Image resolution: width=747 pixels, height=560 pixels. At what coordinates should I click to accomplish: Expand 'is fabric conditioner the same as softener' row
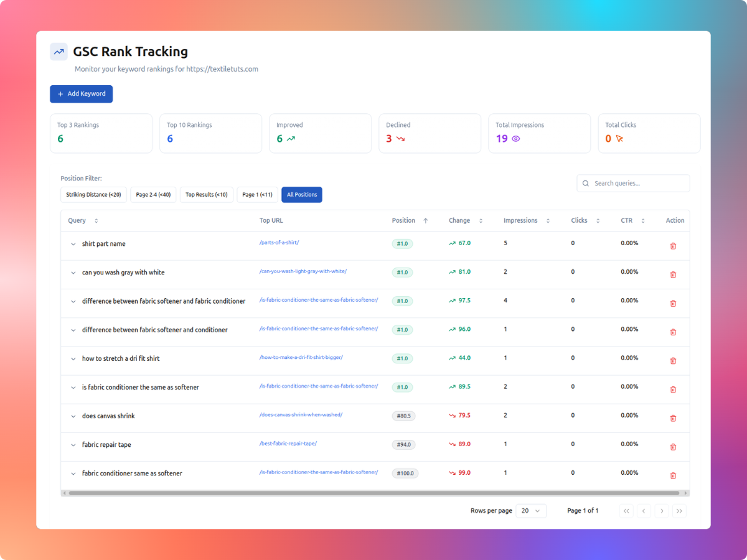point(73,387)
